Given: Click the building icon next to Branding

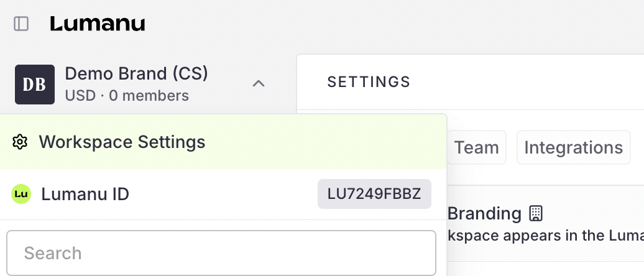Looking at the screenshot, I should [535, 214].
